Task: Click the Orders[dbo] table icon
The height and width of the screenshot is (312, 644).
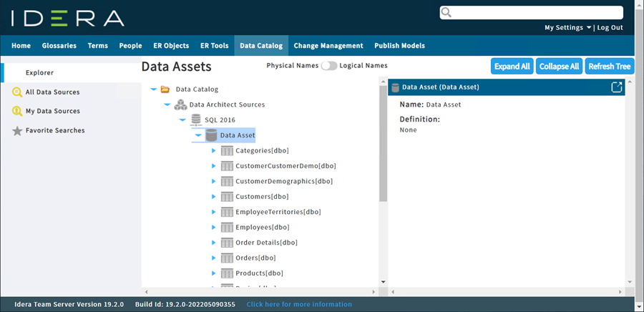Action: [227, 258]
